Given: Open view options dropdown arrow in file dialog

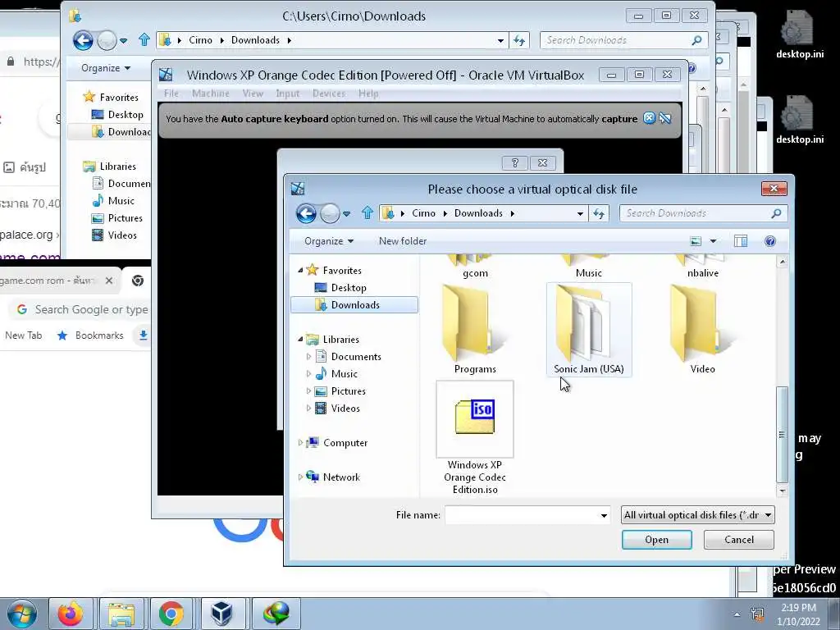Looking at the screenshot, I should click(713, 241).
